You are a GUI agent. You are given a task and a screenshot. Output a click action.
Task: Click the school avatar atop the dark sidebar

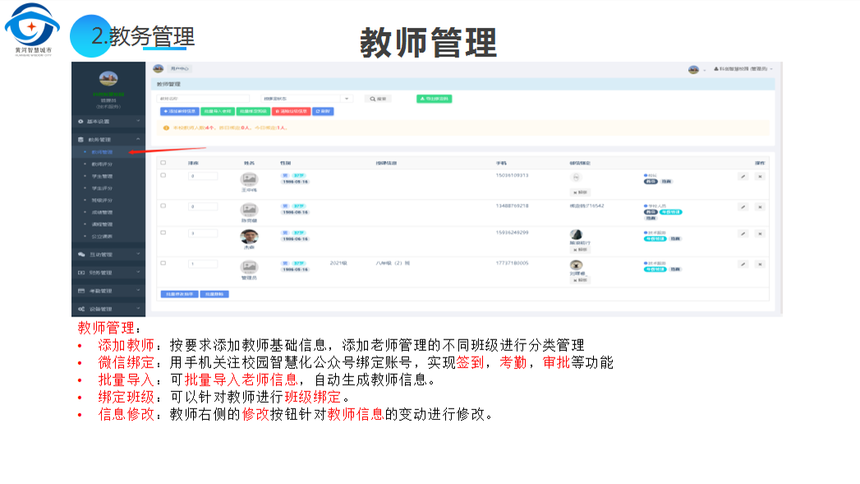point(108,78)
